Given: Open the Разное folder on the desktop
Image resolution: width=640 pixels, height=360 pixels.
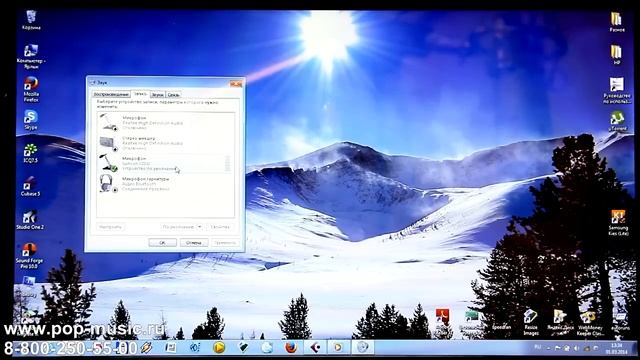Looking at the screenshot, I should [617, 22].
